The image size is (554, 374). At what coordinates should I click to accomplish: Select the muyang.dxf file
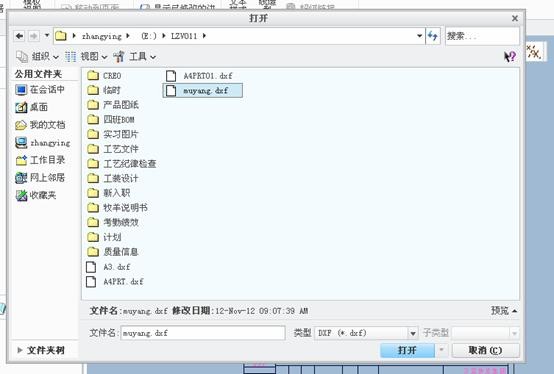pyautogui.click(x=202, y=90)
